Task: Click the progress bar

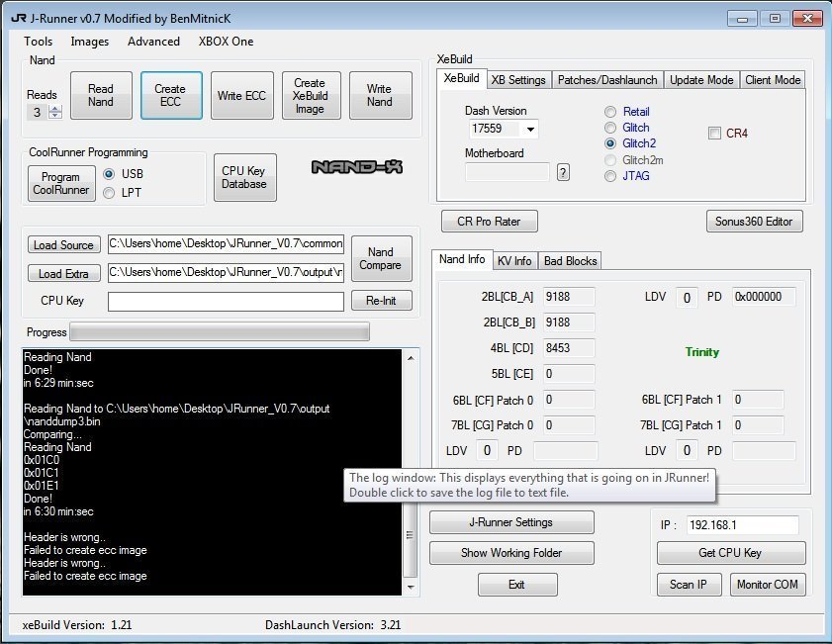Action: pos(219,331)
